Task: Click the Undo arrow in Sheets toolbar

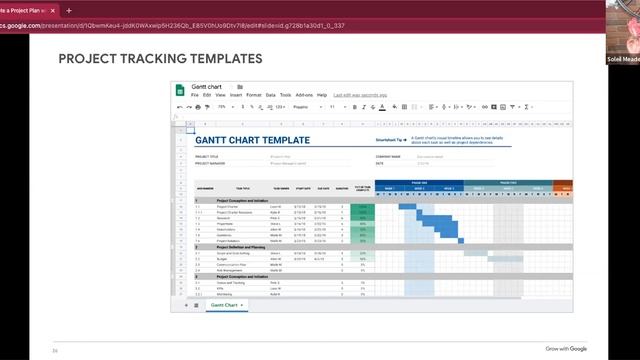Action: coord(180,107)
